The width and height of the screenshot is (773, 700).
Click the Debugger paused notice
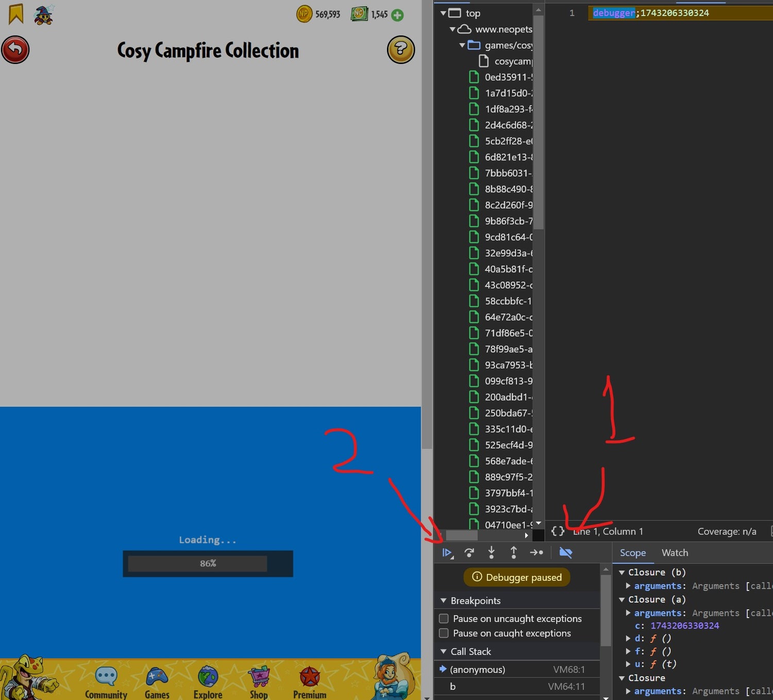(x=517, y=577)
